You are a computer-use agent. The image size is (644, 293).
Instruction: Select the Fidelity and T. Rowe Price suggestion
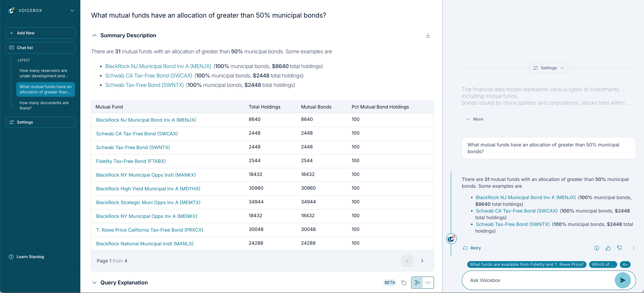point(527,264)
